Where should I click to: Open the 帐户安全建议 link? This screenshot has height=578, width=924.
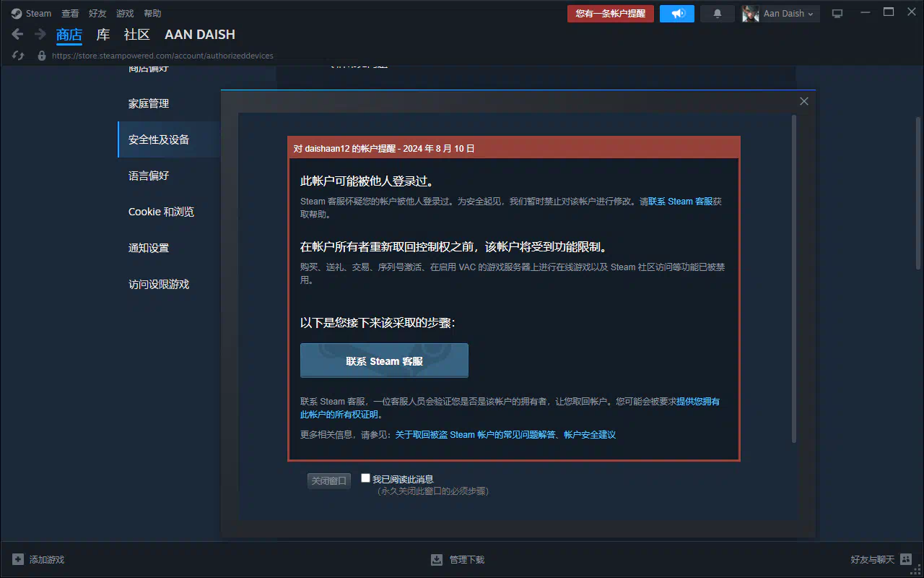point(590,435)
